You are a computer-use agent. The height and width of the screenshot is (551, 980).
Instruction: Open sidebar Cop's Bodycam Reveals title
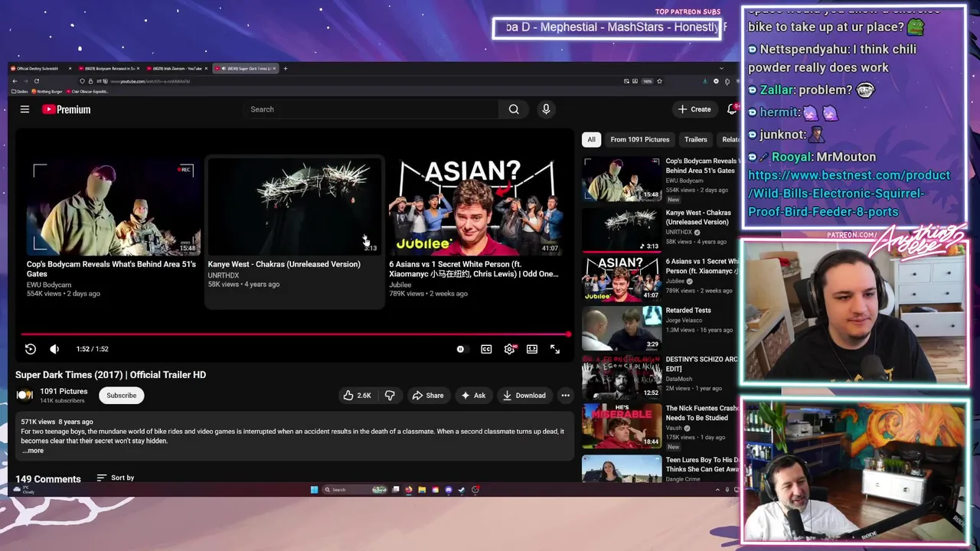[701, 166]
